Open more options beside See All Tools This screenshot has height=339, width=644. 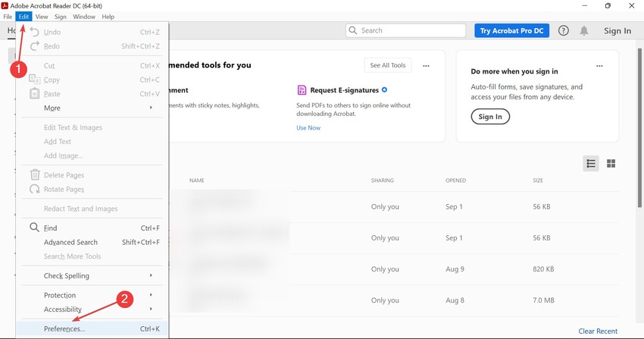coord(427,66)
